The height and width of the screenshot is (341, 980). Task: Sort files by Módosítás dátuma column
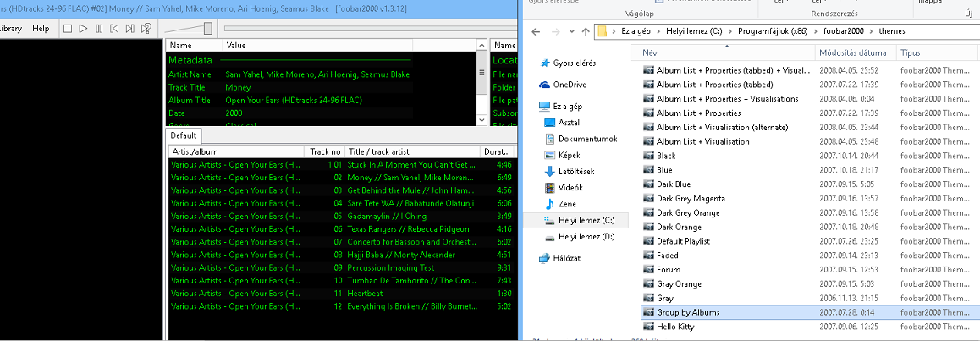point(856,52)
